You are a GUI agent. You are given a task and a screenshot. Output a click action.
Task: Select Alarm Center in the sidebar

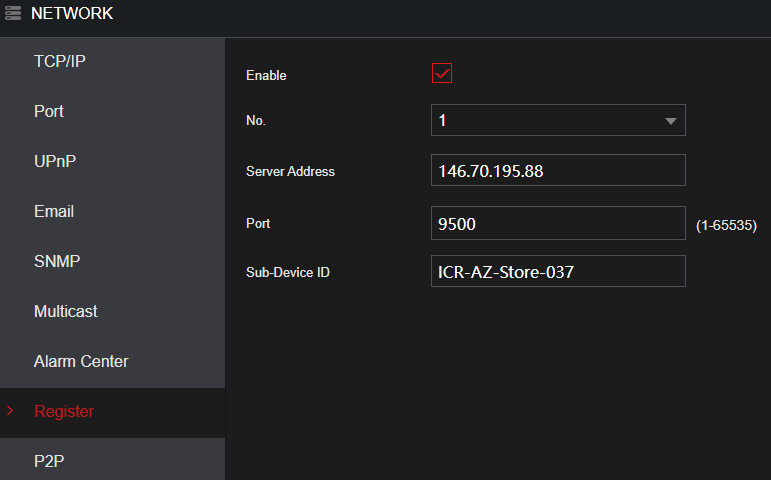pos(113,361)
